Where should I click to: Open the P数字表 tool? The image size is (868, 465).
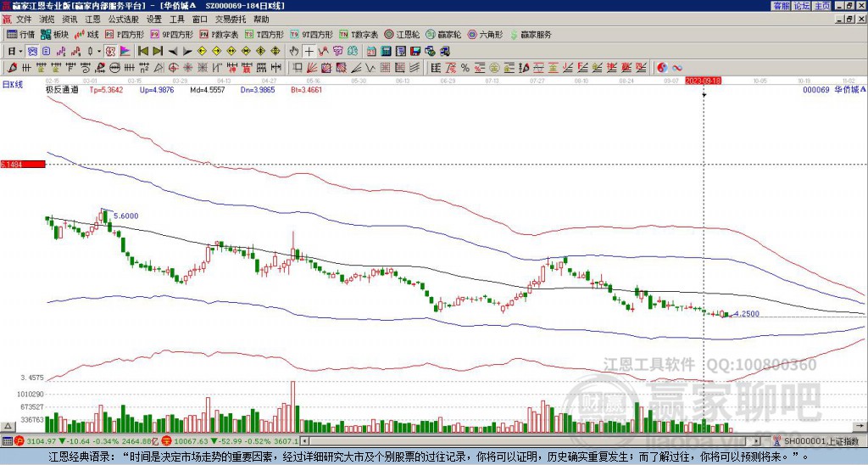pos(219,34)
